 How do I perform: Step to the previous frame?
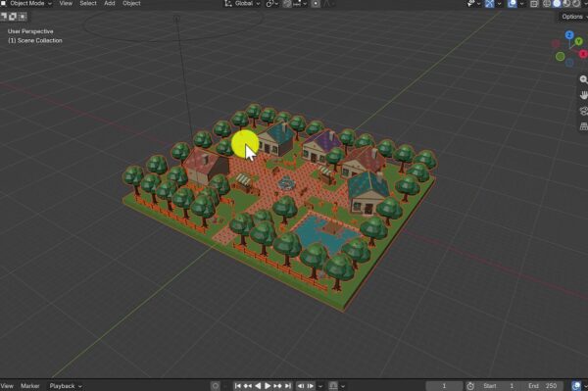pyautogui.click(x=301, y=386)
